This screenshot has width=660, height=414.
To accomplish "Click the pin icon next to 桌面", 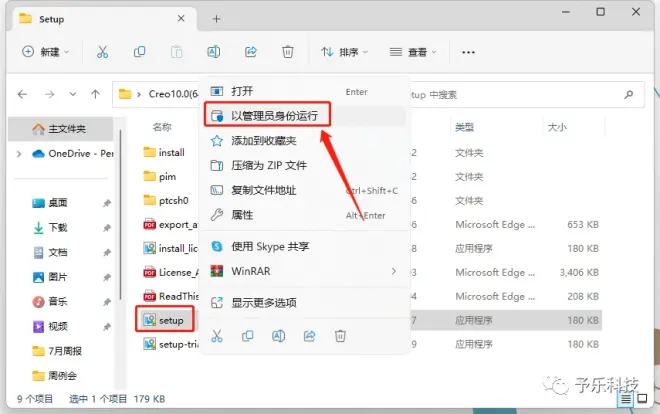I will [107, 203].
